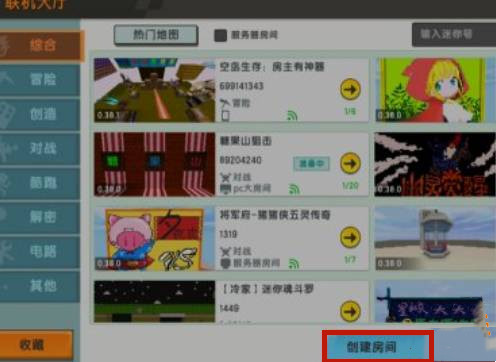This screenshot has height=362, width=496.
Task: Open the 解密 category tab
Action: tap(40, 217)
